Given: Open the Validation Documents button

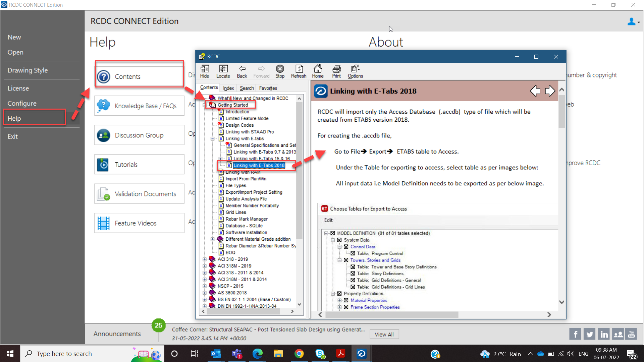Looking at the screenshot, I should 140,194.
